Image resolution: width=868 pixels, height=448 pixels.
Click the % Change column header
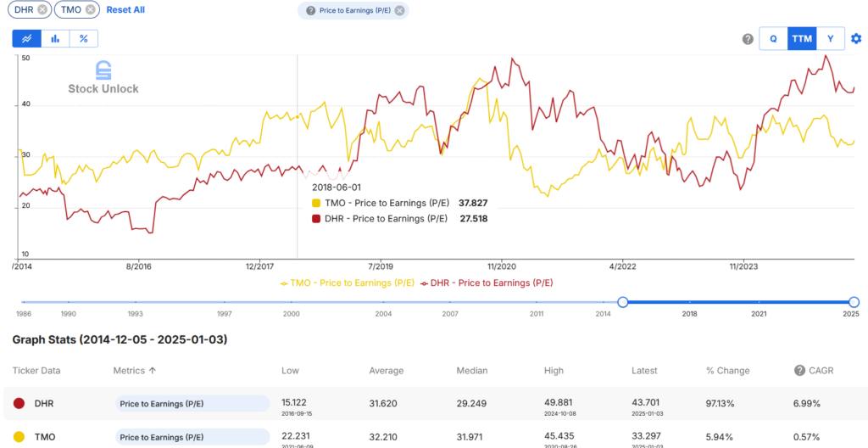728,371
